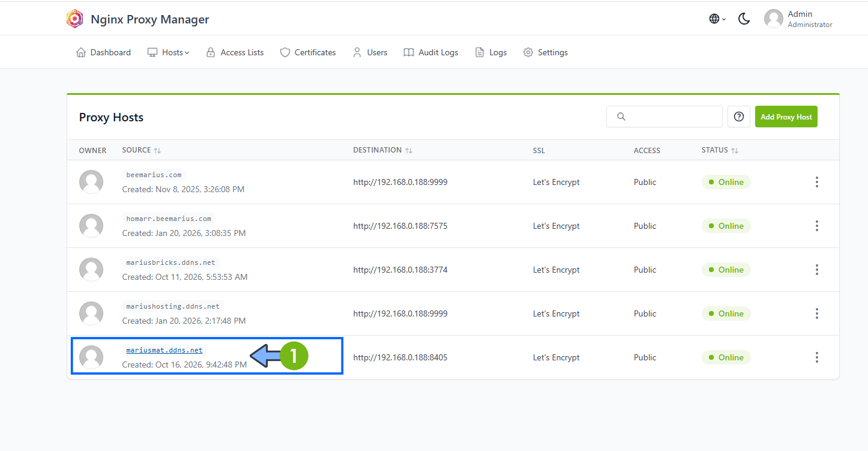Open the Users page
The width and height of the screenshot is (868, 451).
370,52
